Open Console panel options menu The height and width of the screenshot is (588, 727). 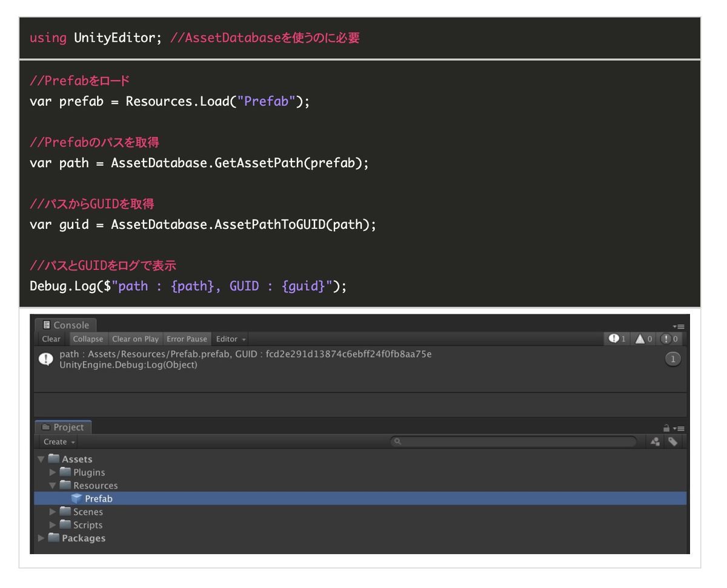tap(679, 326)
